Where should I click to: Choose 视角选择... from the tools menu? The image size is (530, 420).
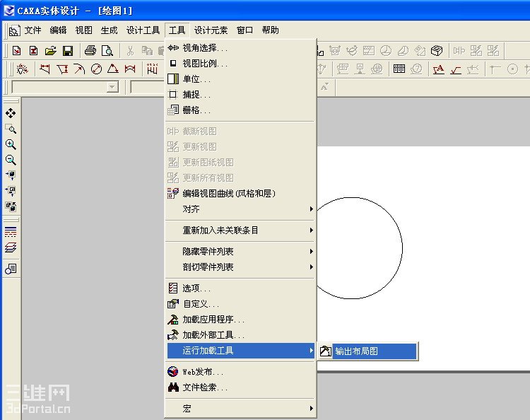(x=241, y=48)
